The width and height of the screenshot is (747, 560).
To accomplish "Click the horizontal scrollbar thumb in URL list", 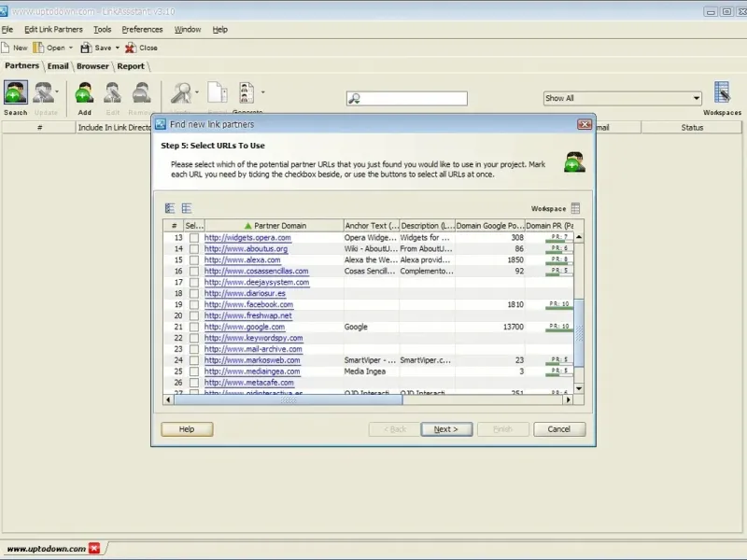I will point(289,400).
